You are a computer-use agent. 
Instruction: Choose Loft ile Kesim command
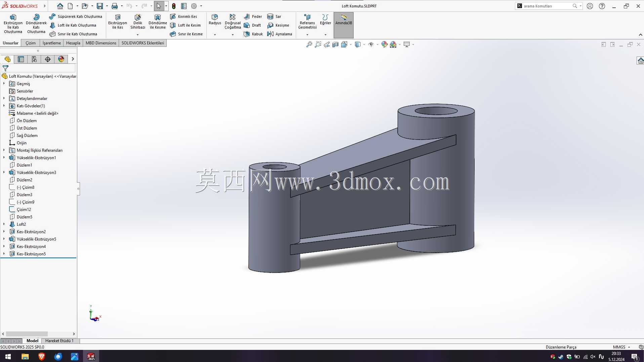coord(185,25)
